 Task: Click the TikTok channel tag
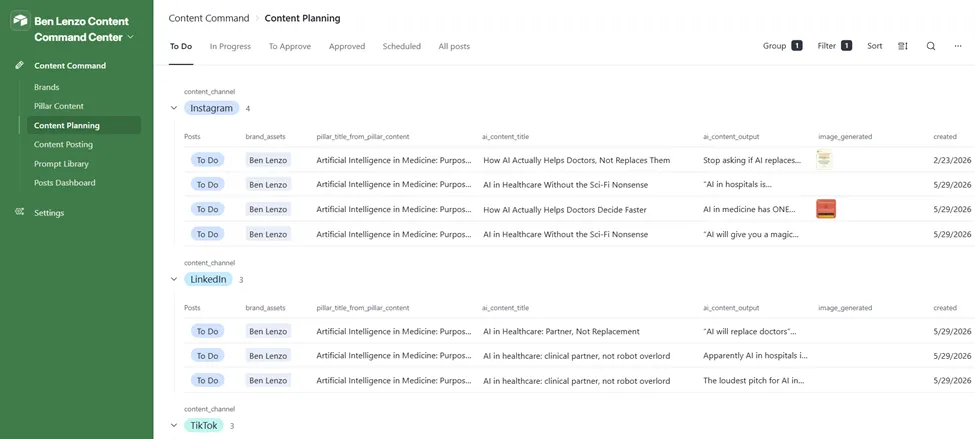click(x=204, y=426)
